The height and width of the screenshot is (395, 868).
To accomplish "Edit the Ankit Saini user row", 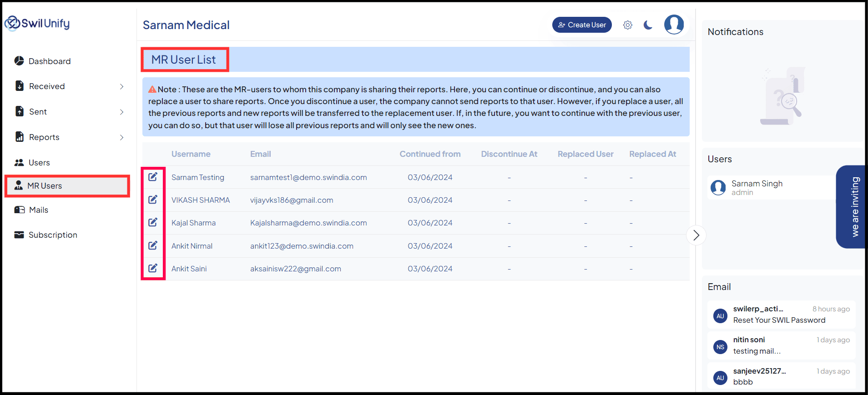I will (153, 268).
